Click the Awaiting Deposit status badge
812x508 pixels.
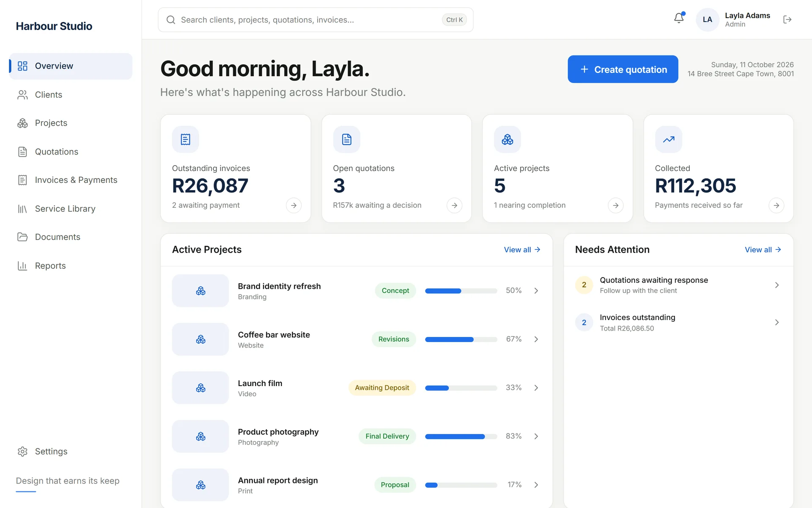[382, 388]
